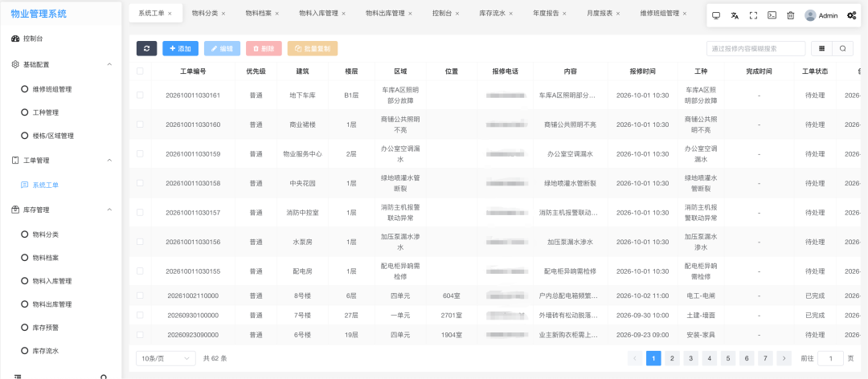Open the Admin user menu
The width and height of the screenshot is (868, 379).
(821, 15)
